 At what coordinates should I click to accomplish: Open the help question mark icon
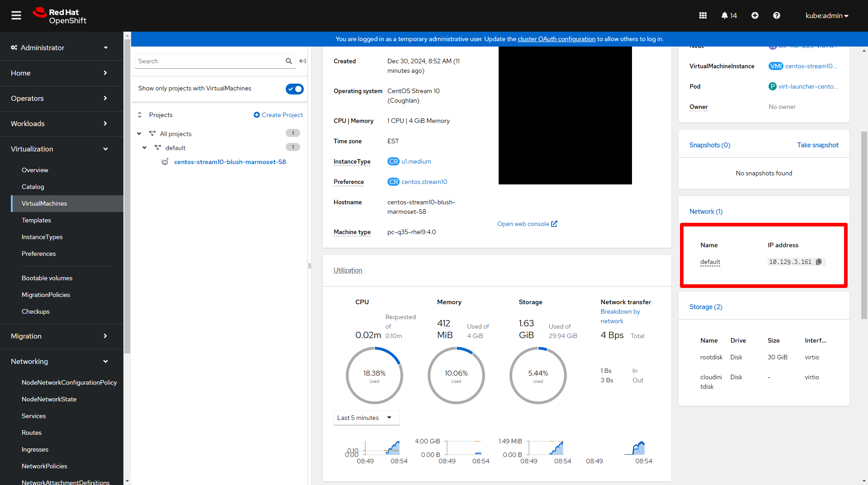(x=776, y=16)
